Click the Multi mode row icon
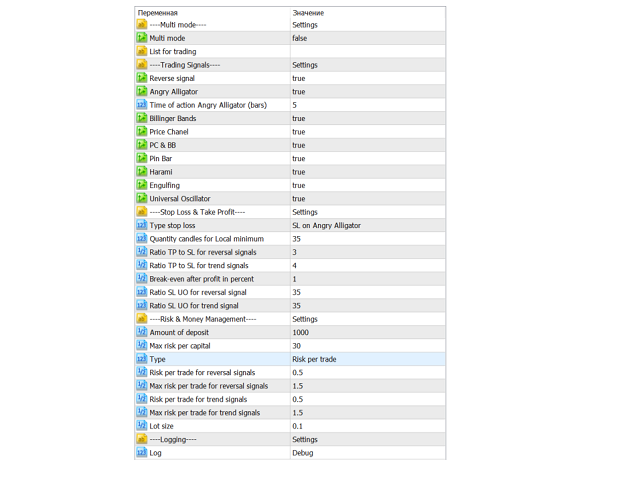Viewport: 640px width, 480px height. click(141, 38)
